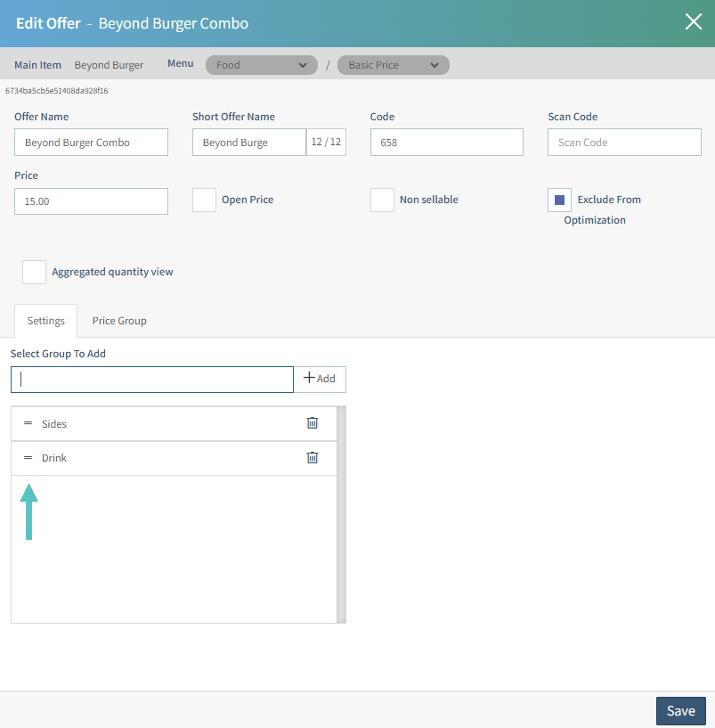Focus the Scan Code input field
The width and height of the screenshot is (715, 728).
click(x=624, y=142)
